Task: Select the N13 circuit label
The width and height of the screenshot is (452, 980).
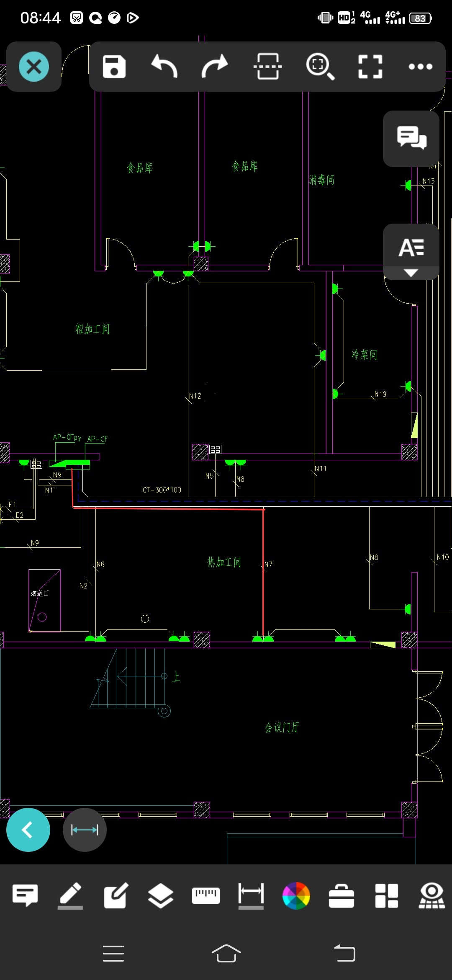Action: click(x=429, y=181)
